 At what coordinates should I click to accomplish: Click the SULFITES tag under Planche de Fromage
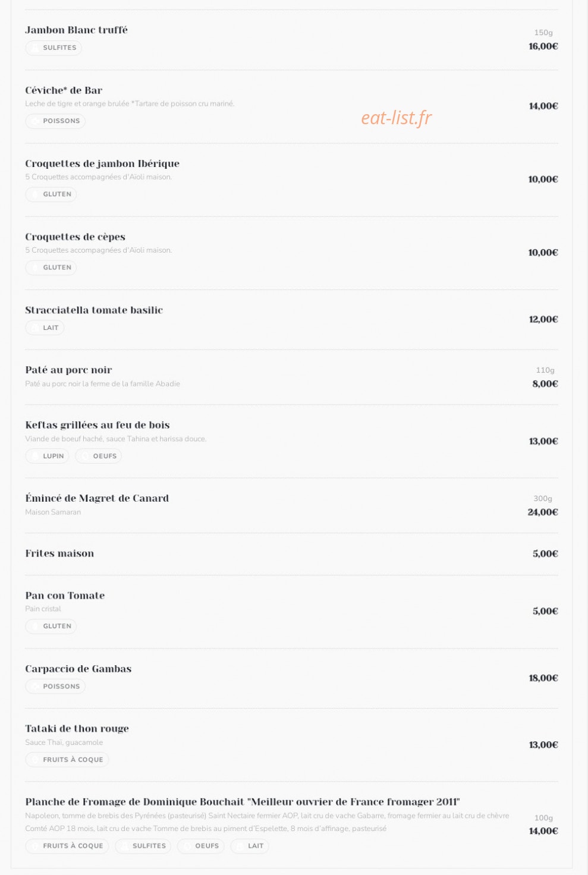(143, 846)
